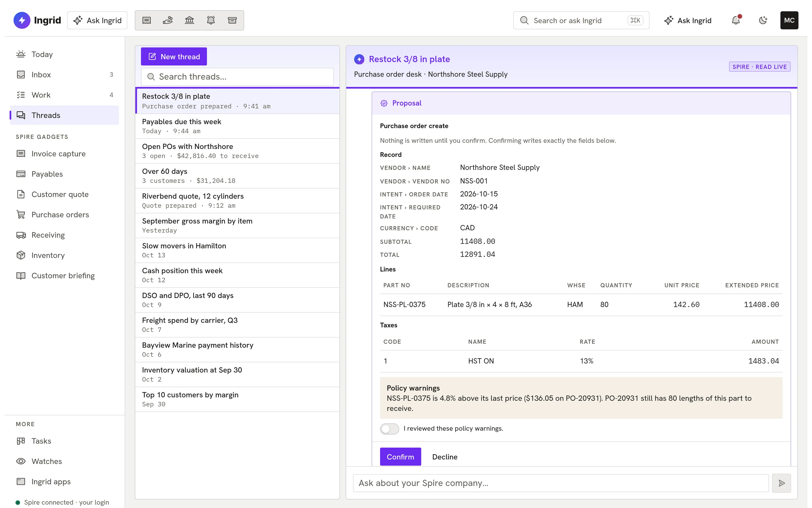Select Threads in sidebar
Viewport: 812px width, 508px height.
pos(64,115)
